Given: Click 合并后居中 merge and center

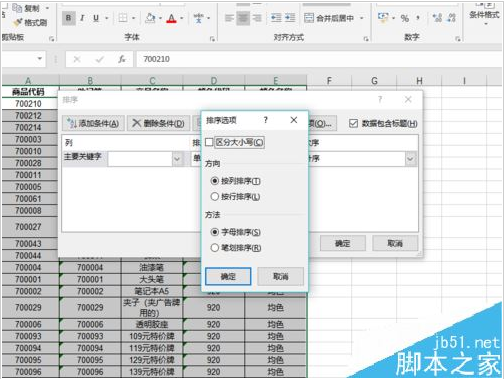Looking at the screenshot, I should 329,18.
